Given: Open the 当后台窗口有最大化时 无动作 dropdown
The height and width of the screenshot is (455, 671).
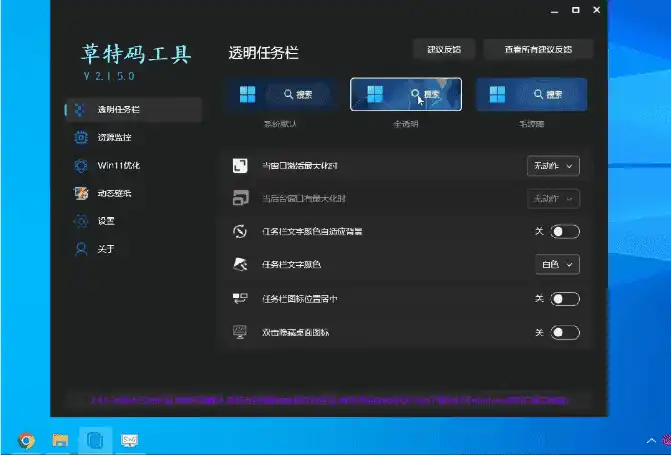Looking at the screenshot, I should (553, 199).
